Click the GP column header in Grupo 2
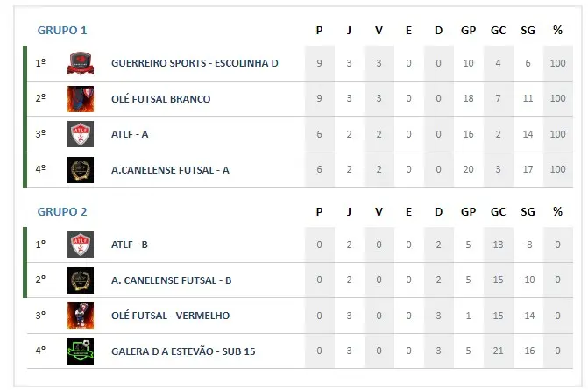Screen dimensions: 588x390 tap(468, 212)
